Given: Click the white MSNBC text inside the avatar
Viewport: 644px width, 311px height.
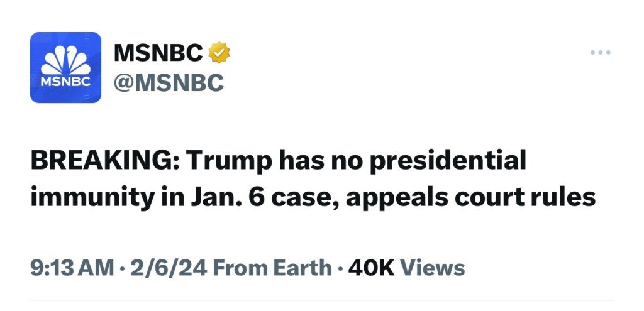Looking at the screenshot, I should click(65, 83).
